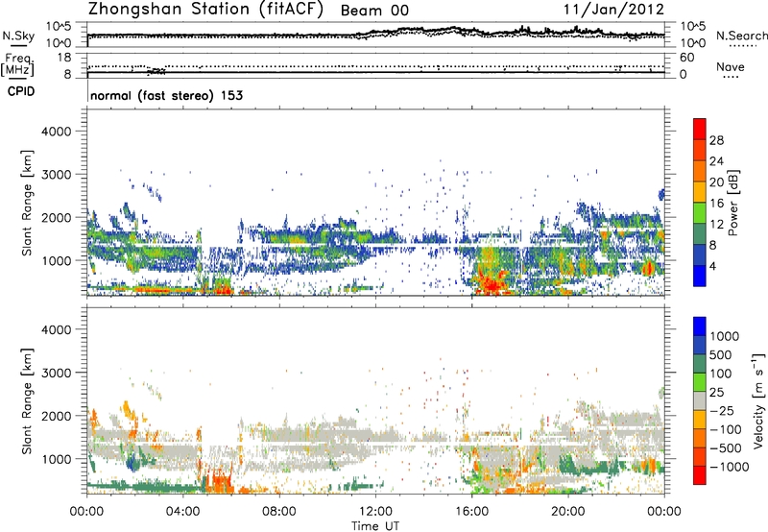
Task: Click the 'N.Sky' legend label
Action: 18,36
